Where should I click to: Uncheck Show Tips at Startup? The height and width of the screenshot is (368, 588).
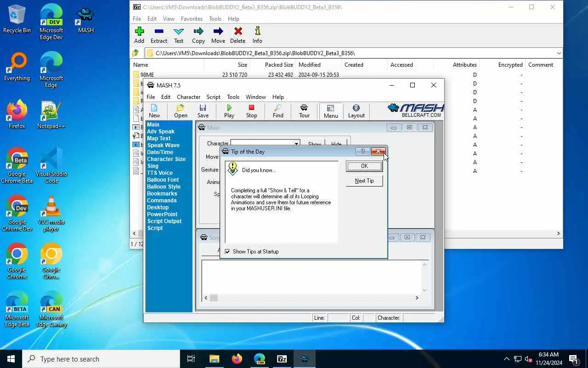[227, 252]
